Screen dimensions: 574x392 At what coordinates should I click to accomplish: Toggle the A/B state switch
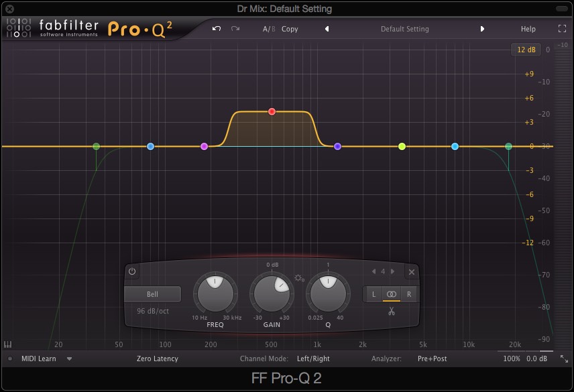pyautogui.click(x=269, y=29)
